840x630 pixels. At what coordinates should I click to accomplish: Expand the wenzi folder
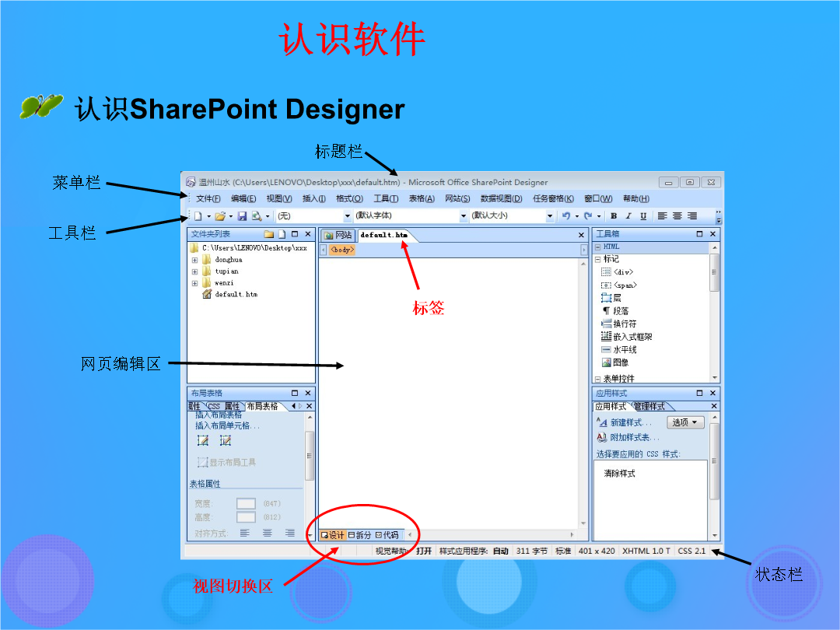[x=195, y=283]
